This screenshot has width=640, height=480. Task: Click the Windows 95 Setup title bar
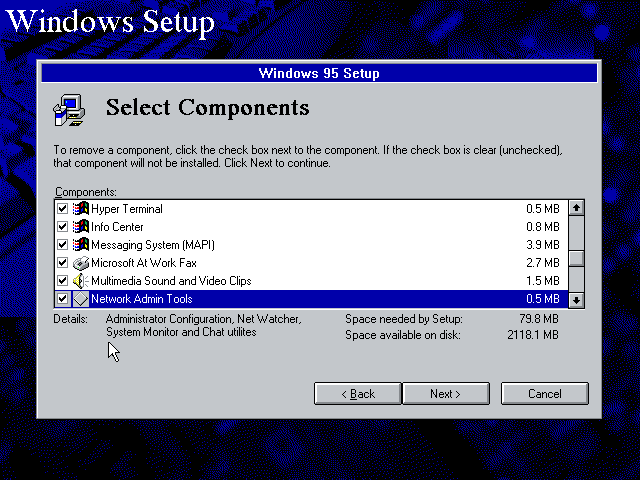click(x=319, y=73)
